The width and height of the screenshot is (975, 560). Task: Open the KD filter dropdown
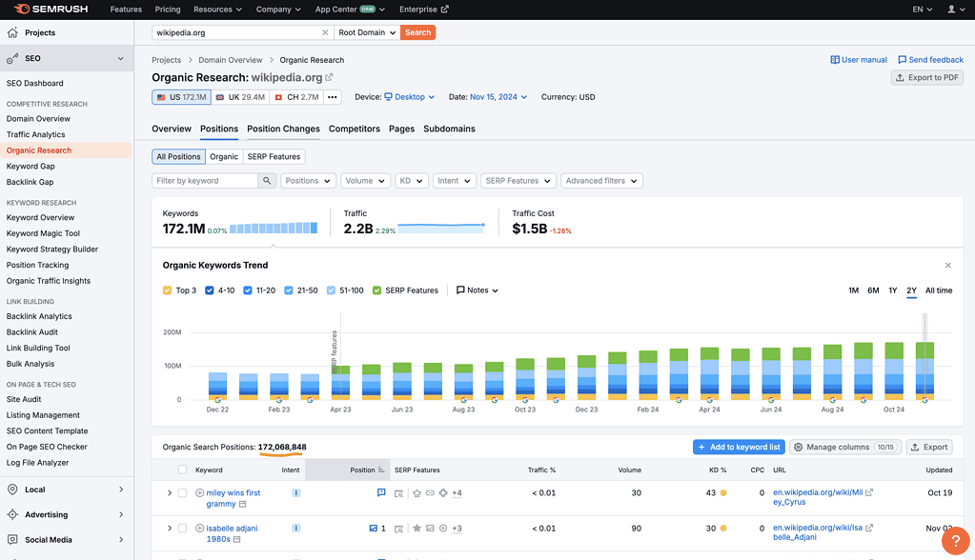tap(411, 181)
